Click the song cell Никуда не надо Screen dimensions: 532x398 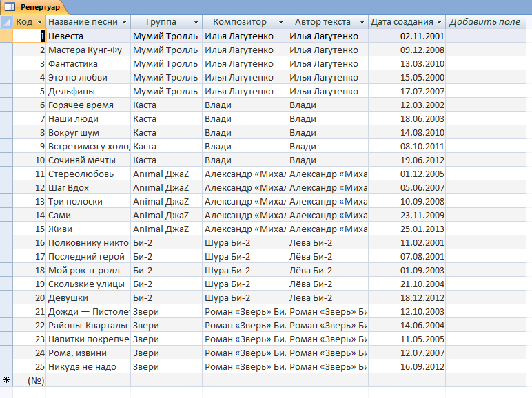pos(88,367)
